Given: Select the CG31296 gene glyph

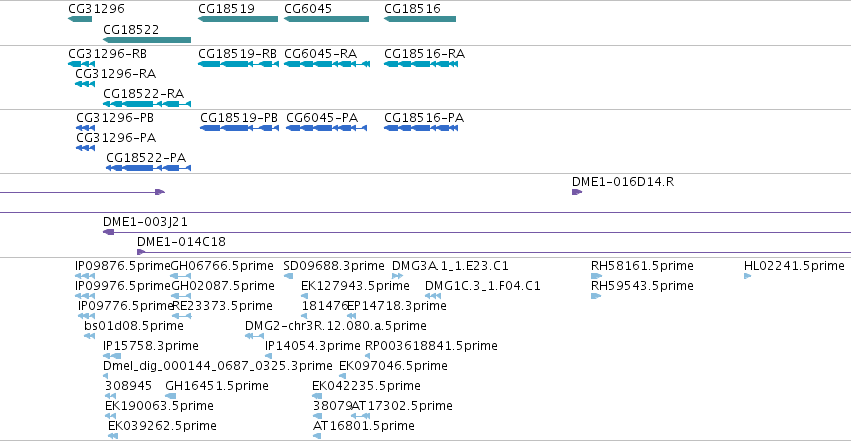Looking at the screenshot, I should (x=80, y=19).
